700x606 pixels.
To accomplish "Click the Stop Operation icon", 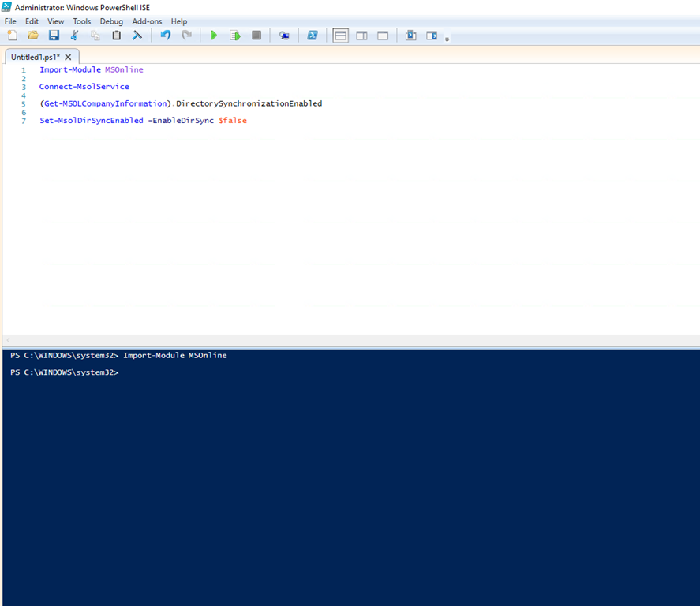I will (255, 35).
